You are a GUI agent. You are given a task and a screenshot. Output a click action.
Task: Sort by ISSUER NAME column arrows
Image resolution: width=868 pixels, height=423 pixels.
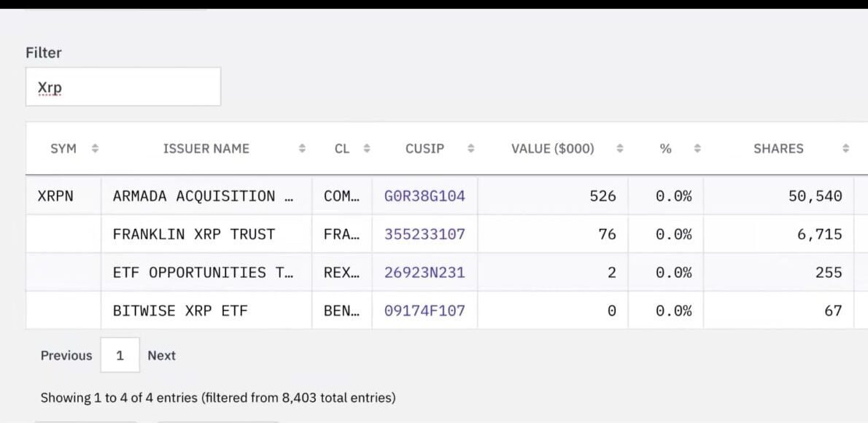[302, 148]
